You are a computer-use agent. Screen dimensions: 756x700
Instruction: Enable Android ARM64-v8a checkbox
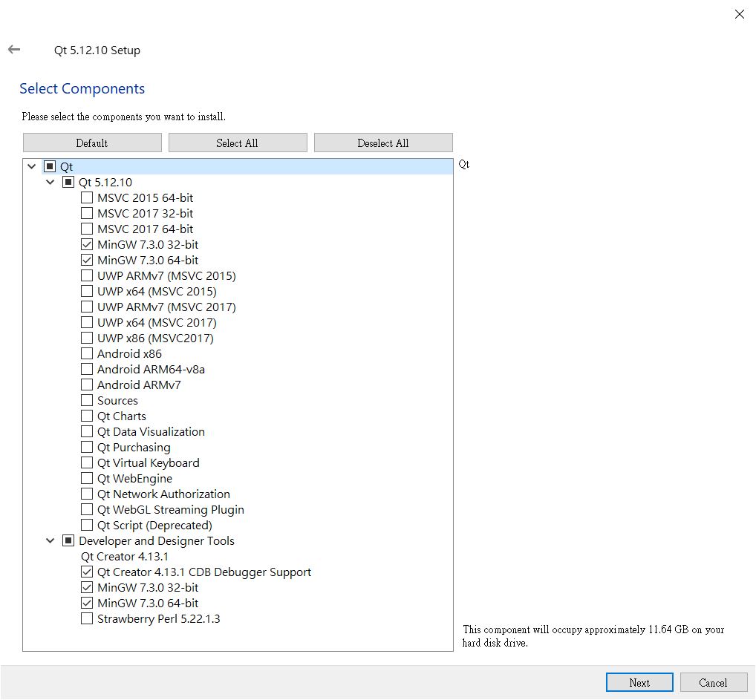coord(87,369)
